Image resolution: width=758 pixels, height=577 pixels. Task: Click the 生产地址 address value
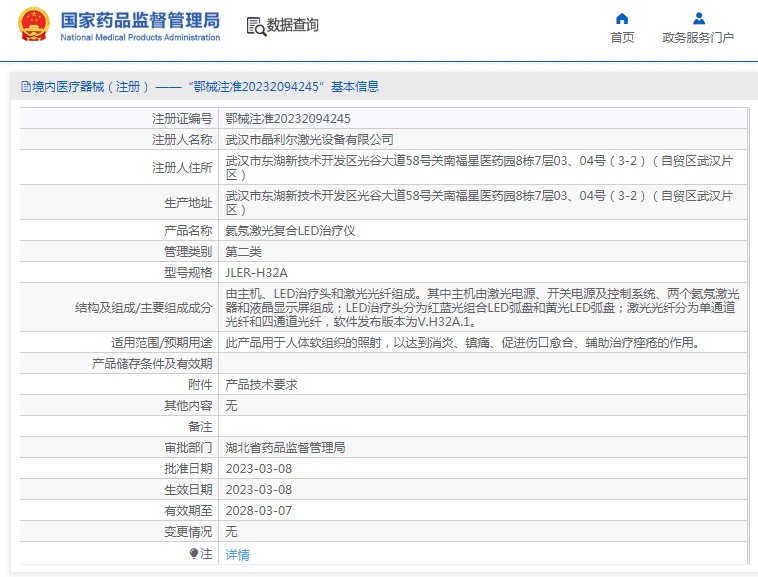[x=479, y=202]
